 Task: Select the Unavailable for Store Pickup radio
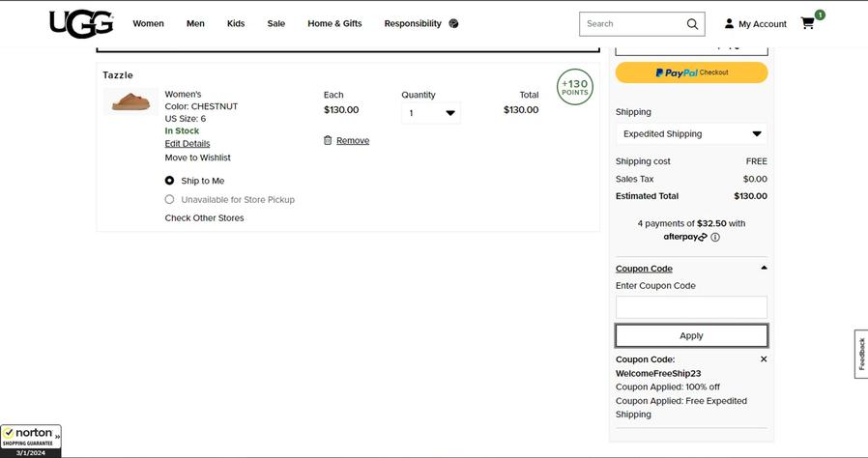point(169,199)
